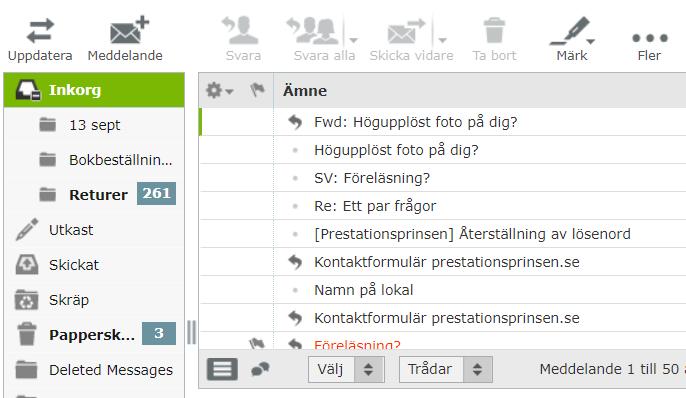Switch to list view icon in footer
Screen dimensions: 686x398
(222, 369)
